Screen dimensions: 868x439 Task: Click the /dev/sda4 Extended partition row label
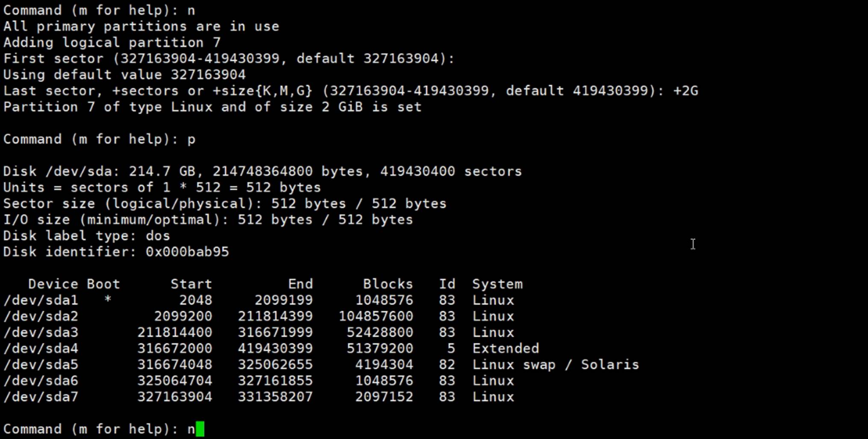(41, 348)
